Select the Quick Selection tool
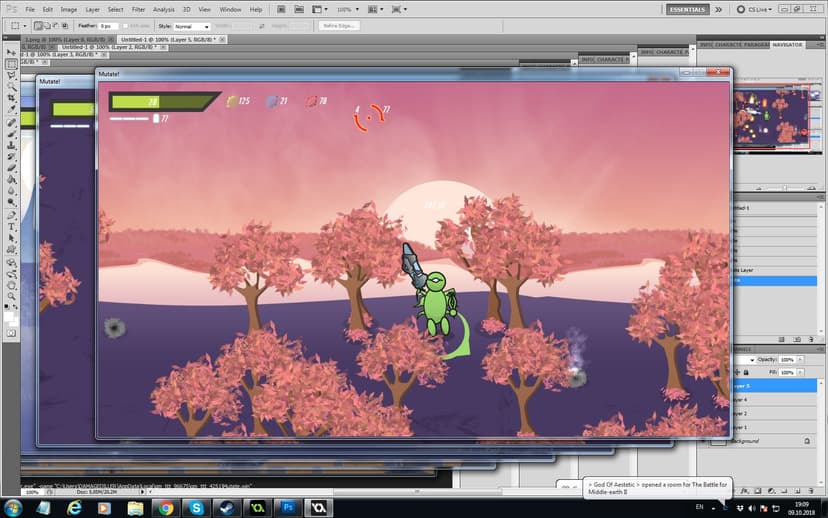The width and height of the screenshot is (828, 518). (11, 87)
